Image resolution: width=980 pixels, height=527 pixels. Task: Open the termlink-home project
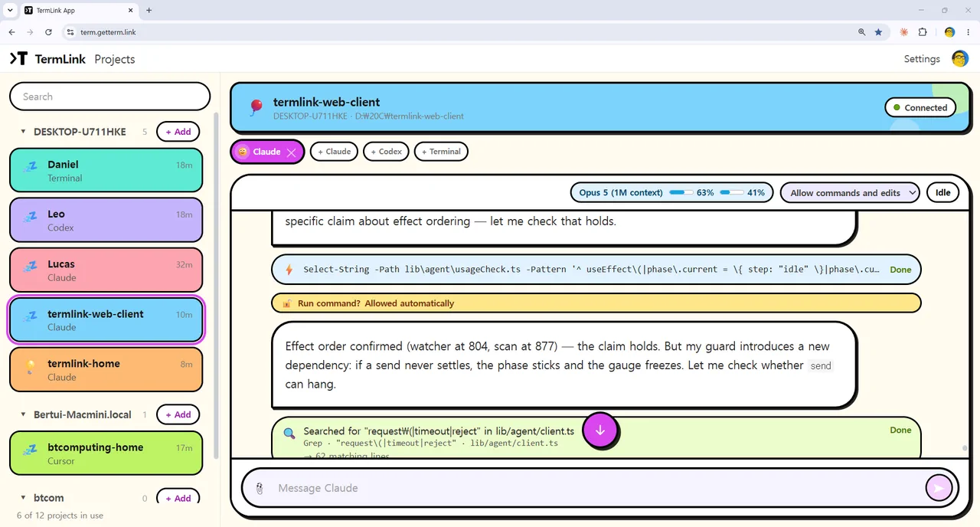[106, 369]
